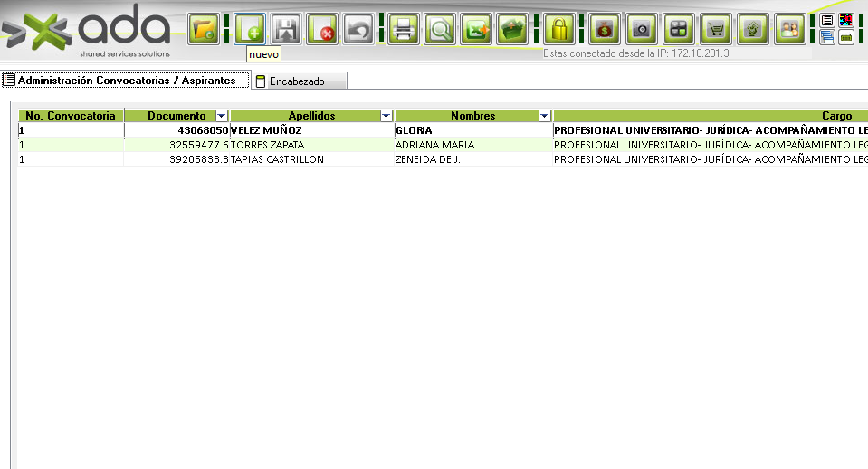Click document number 43068050
Viewport: 868px width, 469px height.
176,130
